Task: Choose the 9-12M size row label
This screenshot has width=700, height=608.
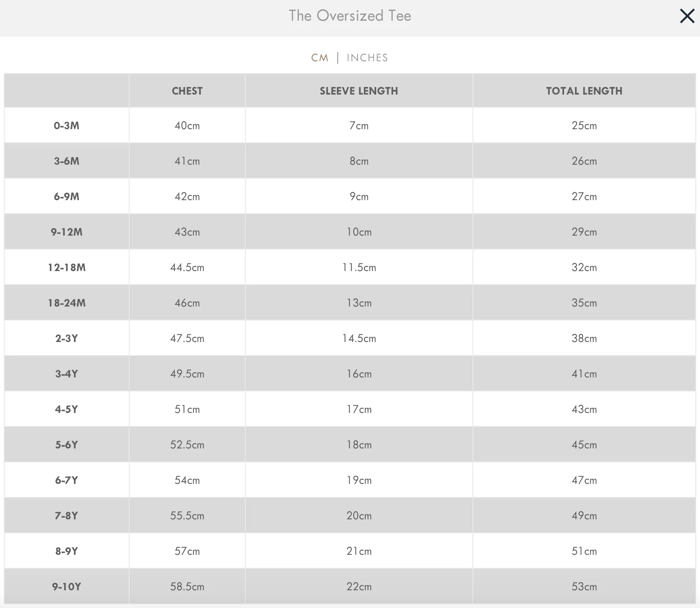Action: [x=67, y=232]
